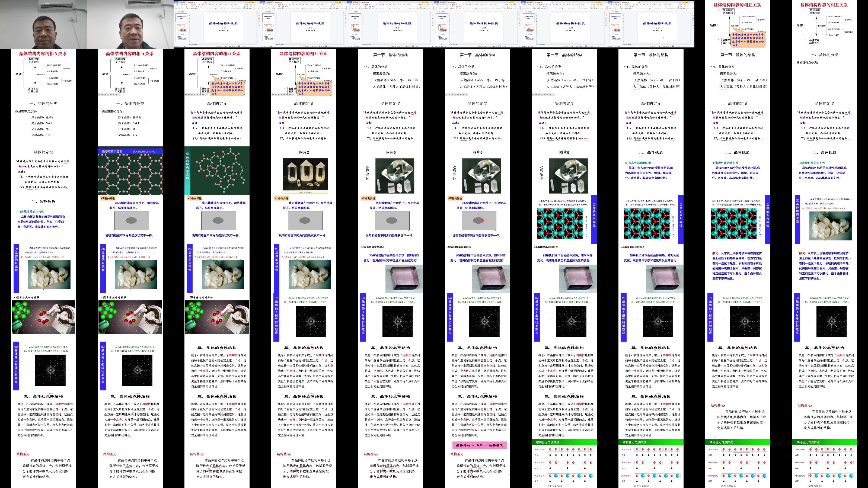Click the yellow login button in first WPS window
The image size is (868, 488).
(x=251, y=2)
